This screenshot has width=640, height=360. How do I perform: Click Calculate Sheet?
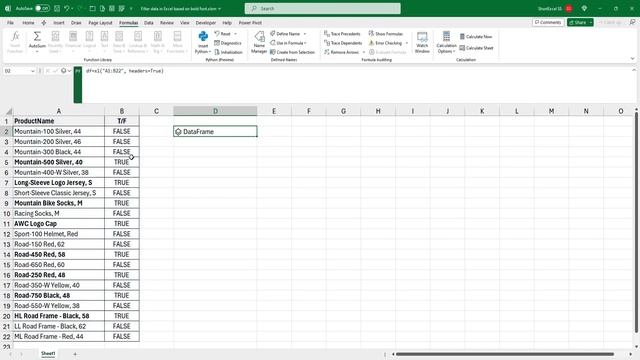[476, 48]
